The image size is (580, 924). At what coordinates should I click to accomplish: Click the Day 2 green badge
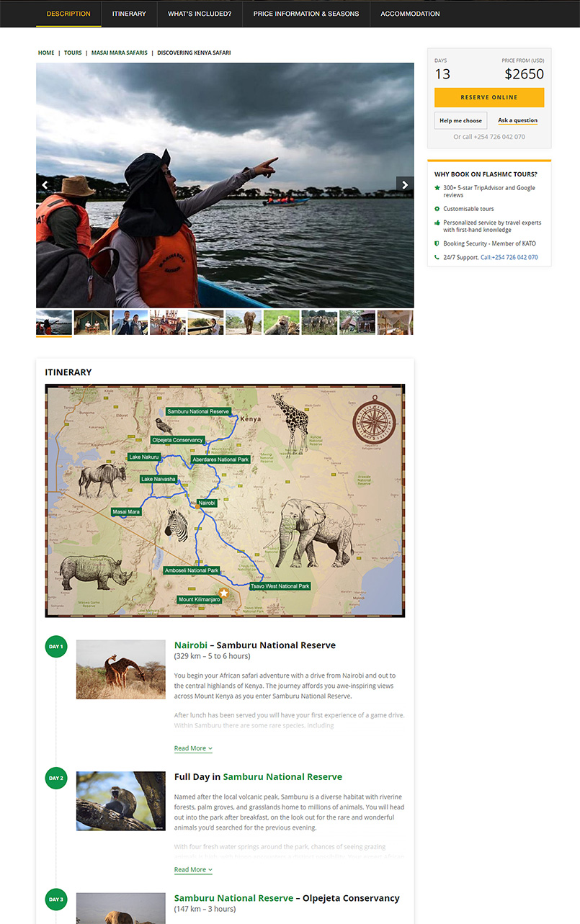tap(56, 778)
